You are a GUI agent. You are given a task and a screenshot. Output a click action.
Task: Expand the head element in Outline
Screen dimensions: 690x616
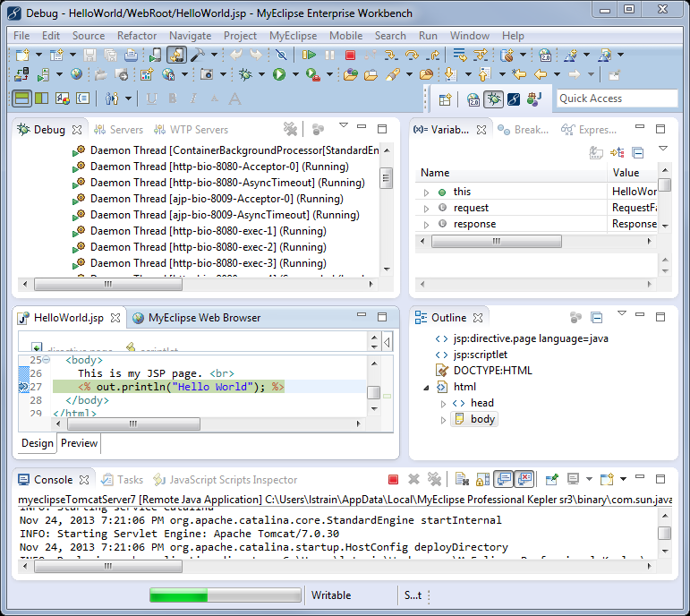click(443, 403)
